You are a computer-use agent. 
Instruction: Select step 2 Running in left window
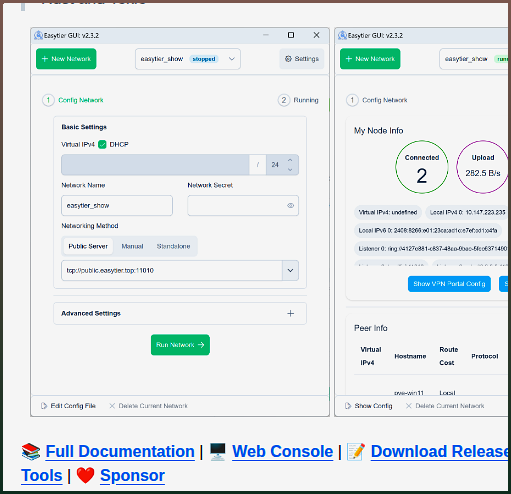coord(298,100)
